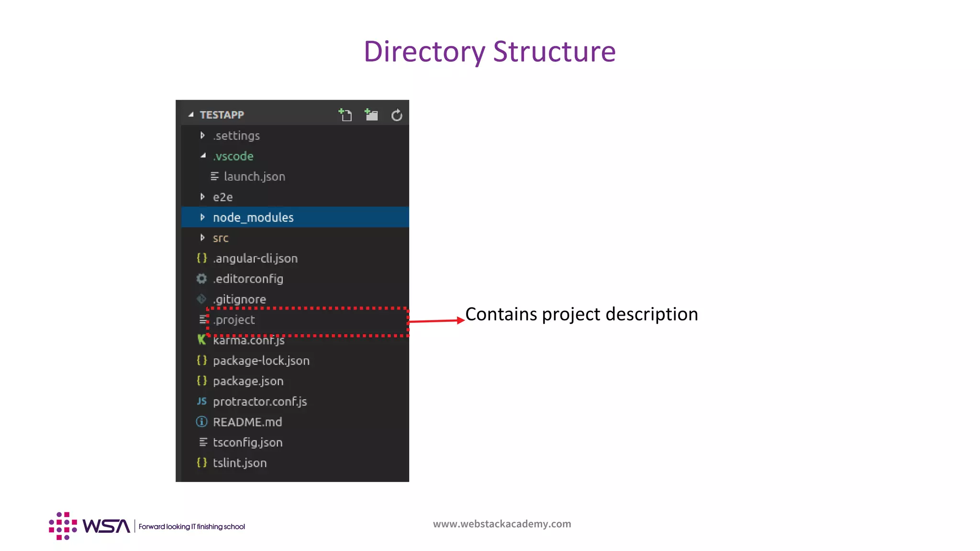Click the braces icon beside .angular-cli.json
Screen dimensions: 980x551
tap(201, 258)
